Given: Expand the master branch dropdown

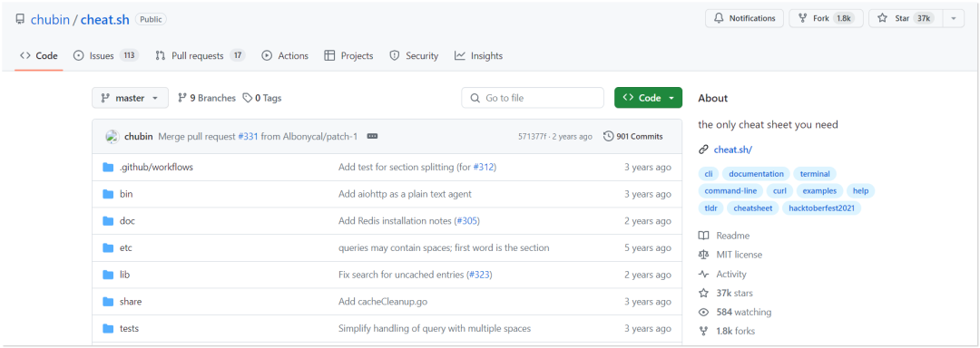Looking at the screenshot, I should tap(130, 98).
